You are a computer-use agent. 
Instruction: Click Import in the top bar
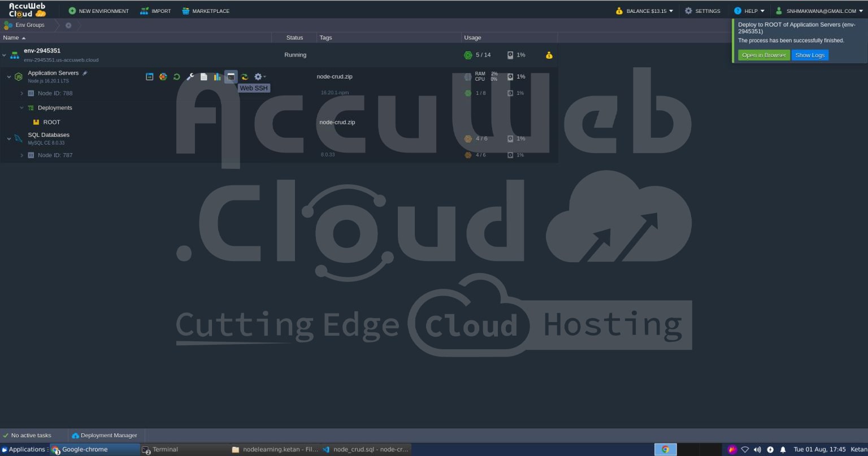(x=156, y=11)
